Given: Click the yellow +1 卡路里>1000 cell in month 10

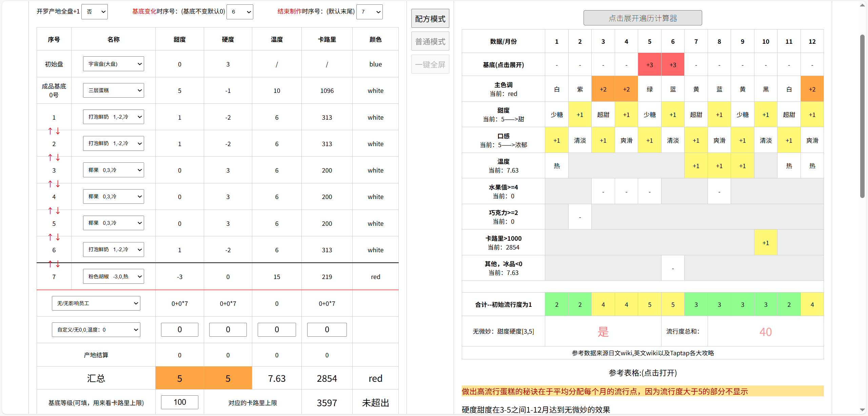Looking at the screenshot, I should tap(766, 243).
